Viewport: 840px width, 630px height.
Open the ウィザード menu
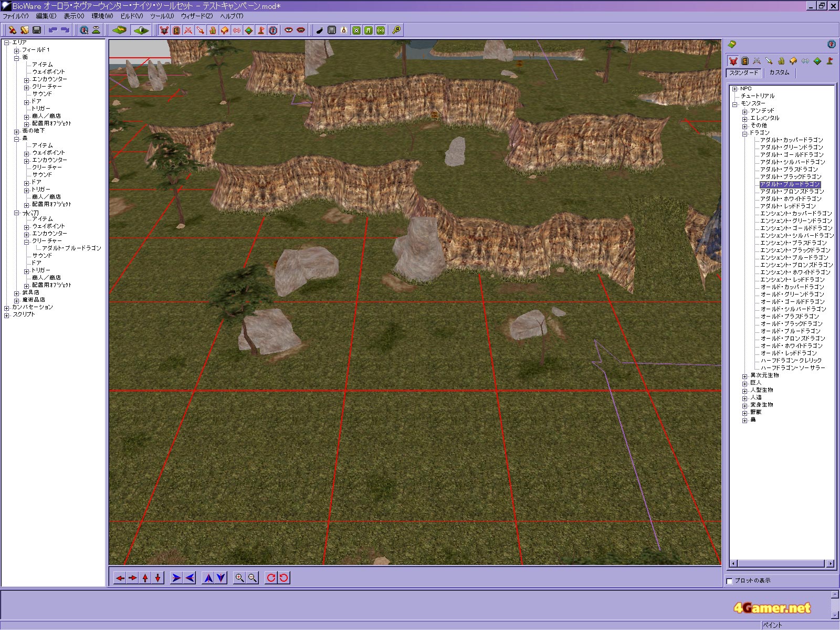[x=197, y=16]
